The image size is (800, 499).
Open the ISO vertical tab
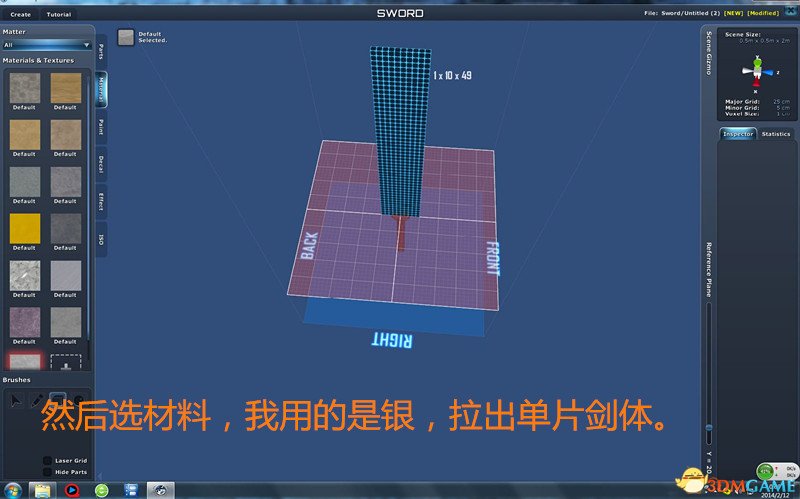(101, 239)
